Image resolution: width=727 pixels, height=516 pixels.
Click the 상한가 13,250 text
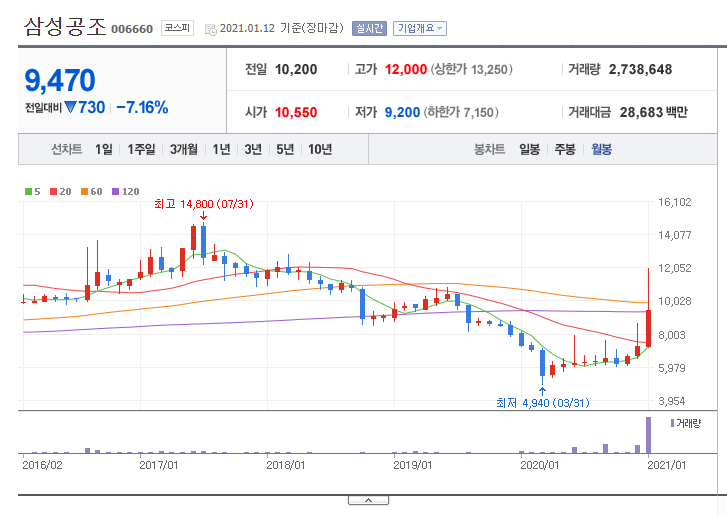(x=472, y=70)
